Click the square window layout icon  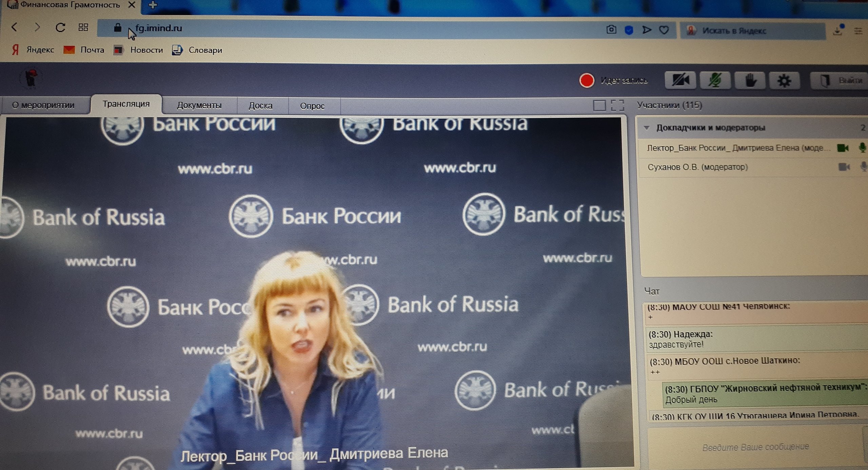click(x=599, y=105)
